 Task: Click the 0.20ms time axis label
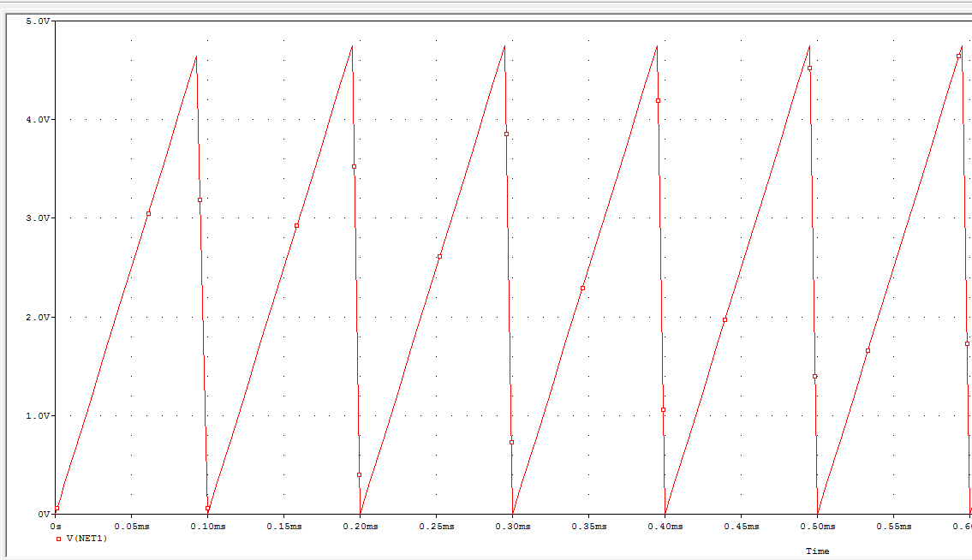[361, 526]
